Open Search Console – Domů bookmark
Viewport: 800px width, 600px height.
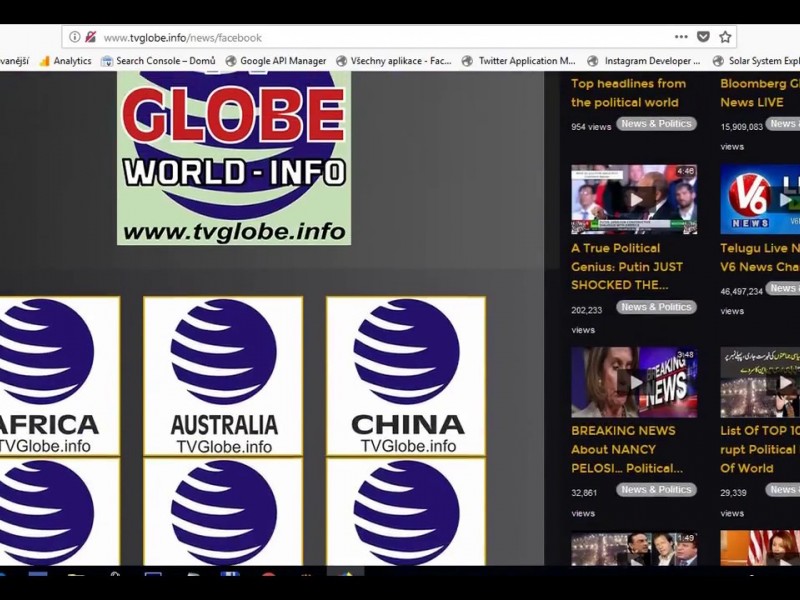159,61
